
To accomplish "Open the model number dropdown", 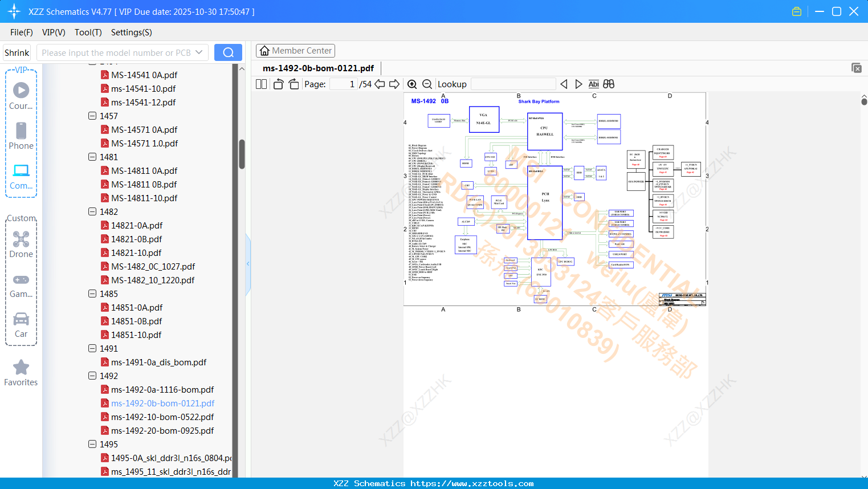I will (199, 52).
